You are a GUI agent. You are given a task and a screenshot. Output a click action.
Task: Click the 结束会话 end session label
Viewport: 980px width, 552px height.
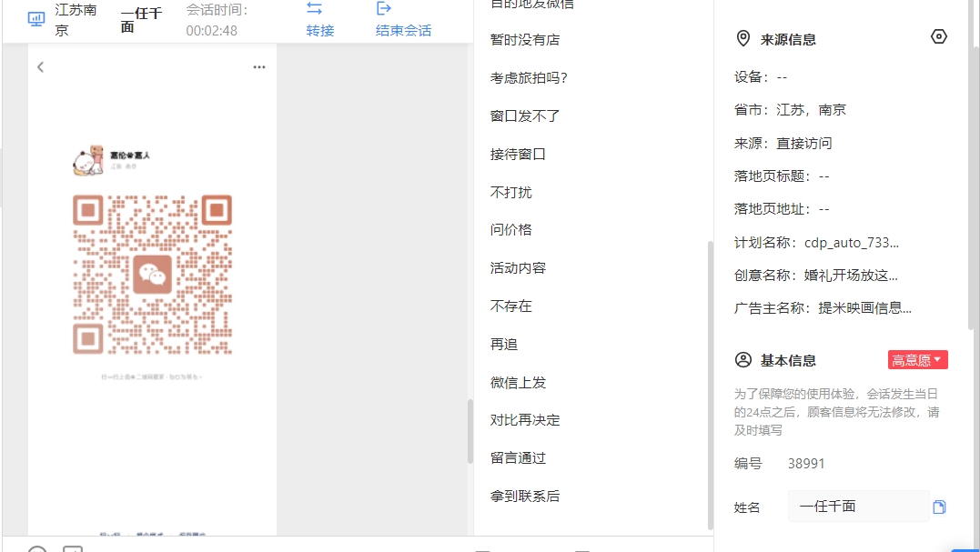404,31
